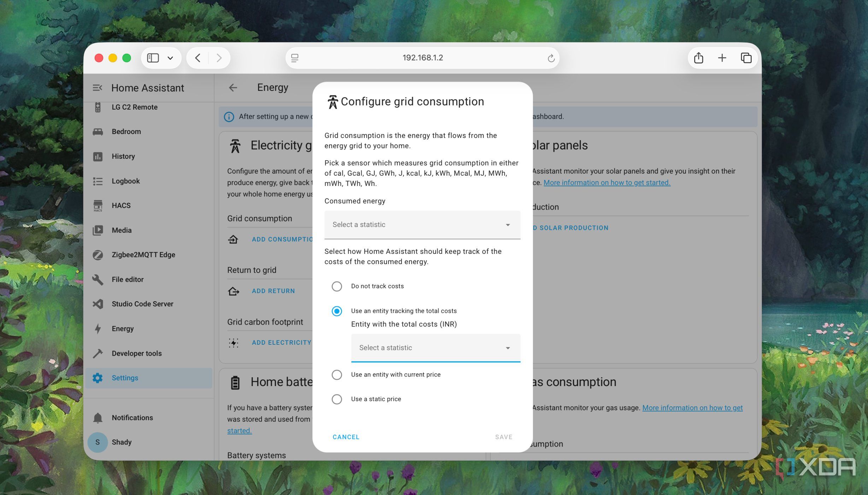Toggle the Safari sidebar button

coord(153,58)
